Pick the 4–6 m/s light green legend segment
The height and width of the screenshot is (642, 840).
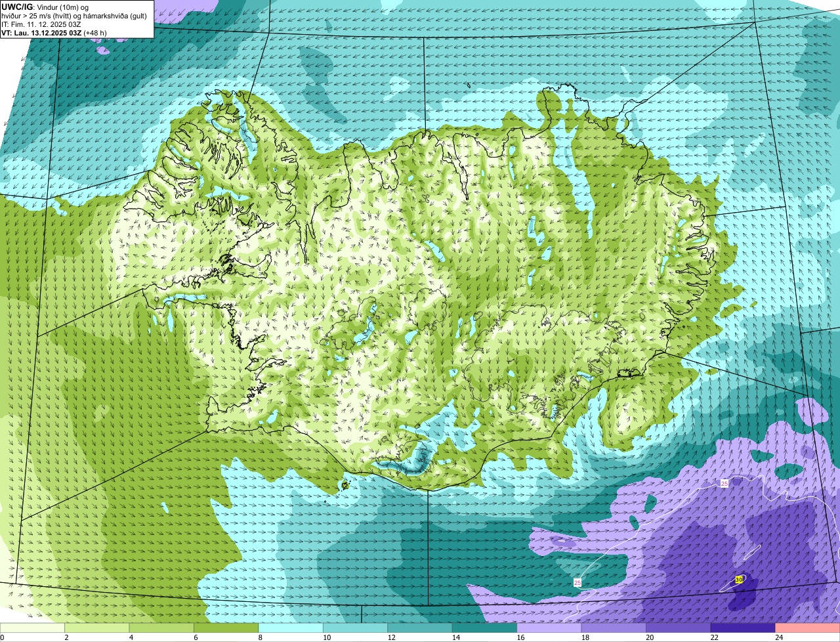pyautogui.click(x=161, y=628)
